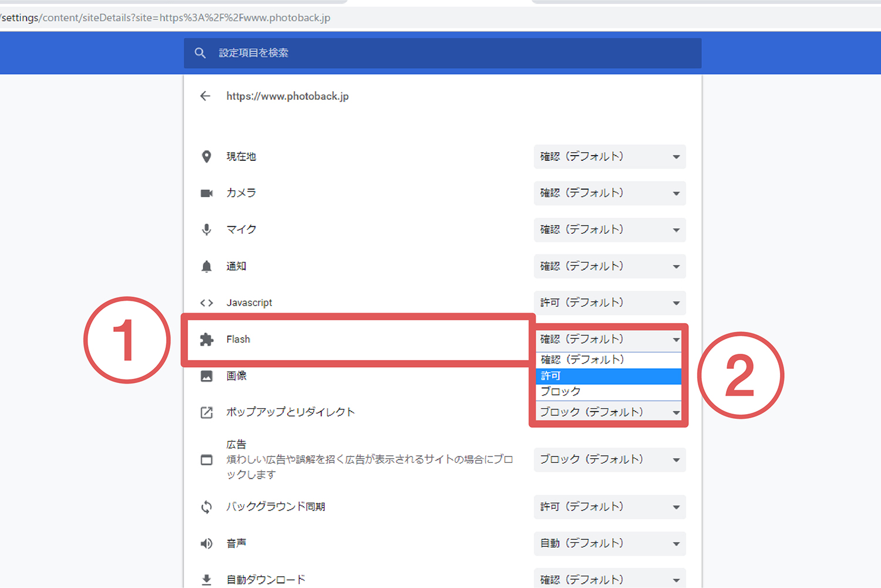Click the マイク label
Image resolution: width=881 pixels, height=588 pixels.
click(241, 230)
